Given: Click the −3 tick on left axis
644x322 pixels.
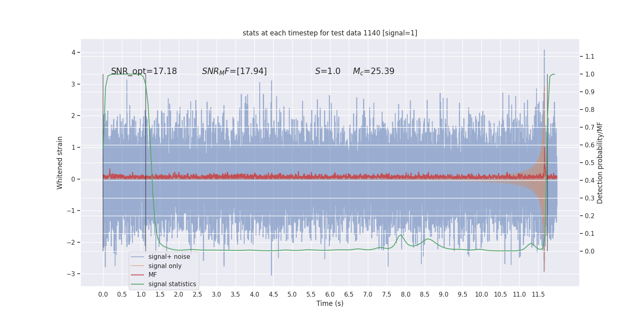Looking at the screenshot, I should pos(70,274).
